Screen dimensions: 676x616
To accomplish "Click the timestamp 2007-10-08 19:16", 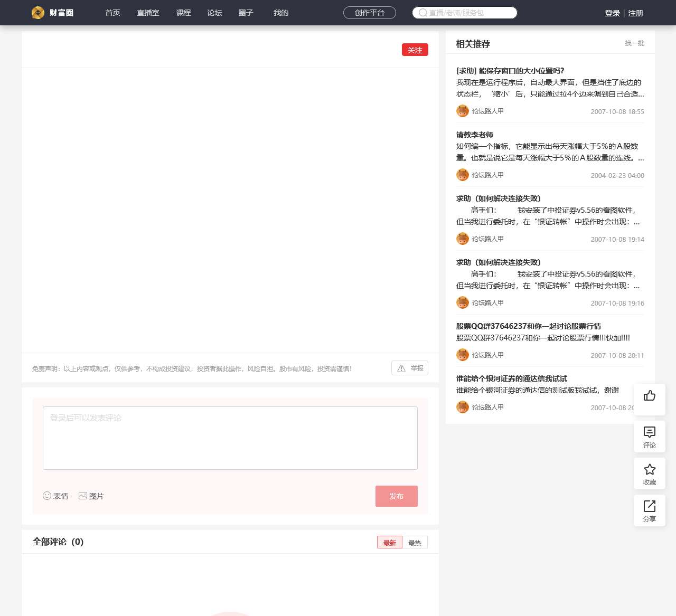I will pos(617,304).
